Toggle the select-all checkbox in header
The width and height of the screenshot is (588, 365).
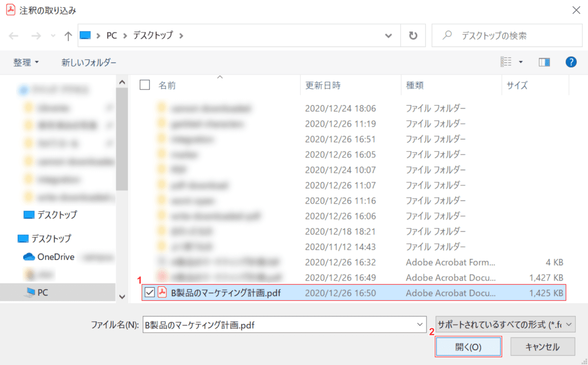[145, 85]
